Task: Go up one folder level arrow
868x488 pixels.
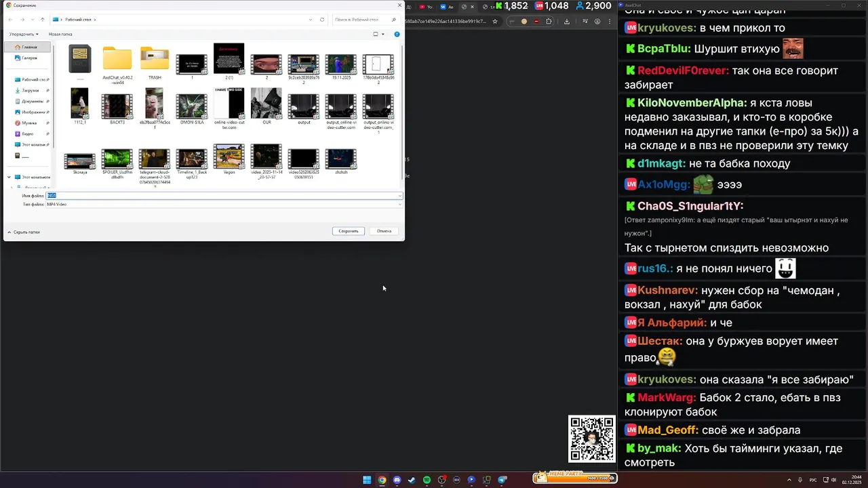Action: tap(42, 20)
